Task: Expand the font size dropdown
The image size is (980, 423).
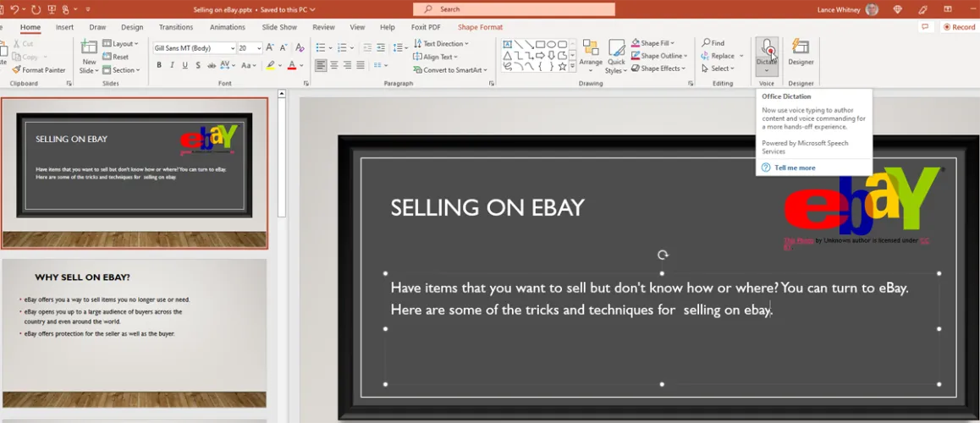Action: (257, 48)
